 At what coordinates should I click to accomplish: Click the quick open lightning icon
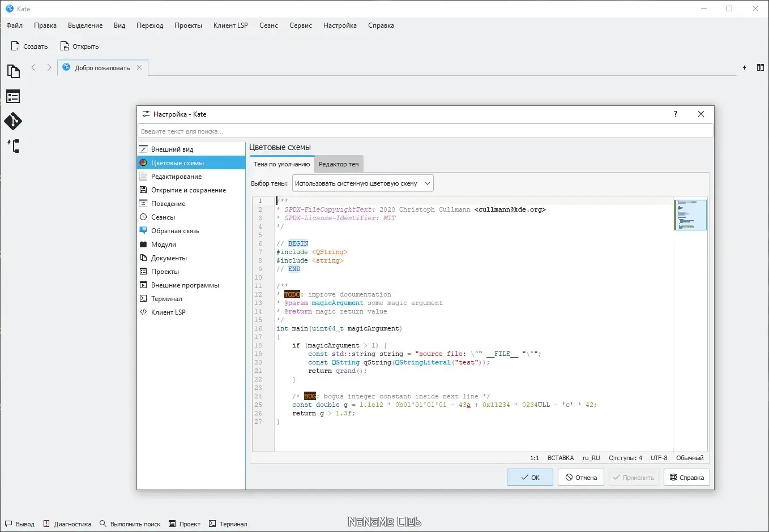click(x=745, y=67)
